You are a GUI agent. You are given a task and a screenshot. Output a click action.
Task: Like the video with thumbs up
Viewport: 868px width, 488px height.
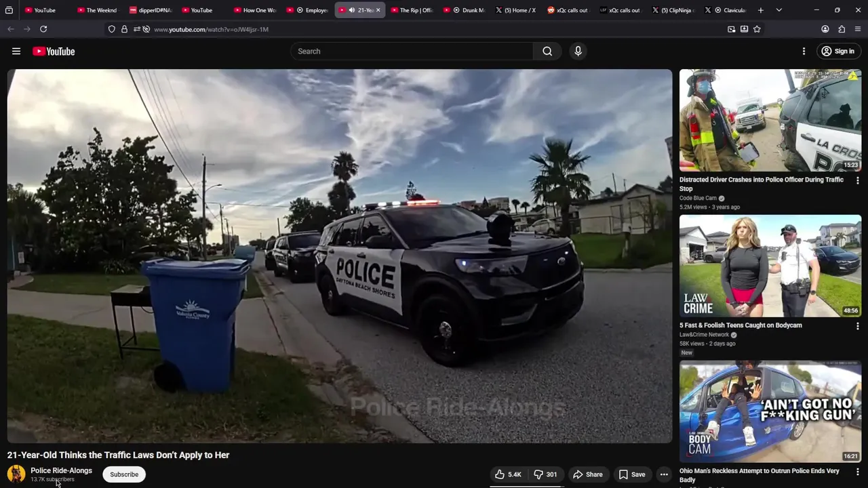point(508,474)
